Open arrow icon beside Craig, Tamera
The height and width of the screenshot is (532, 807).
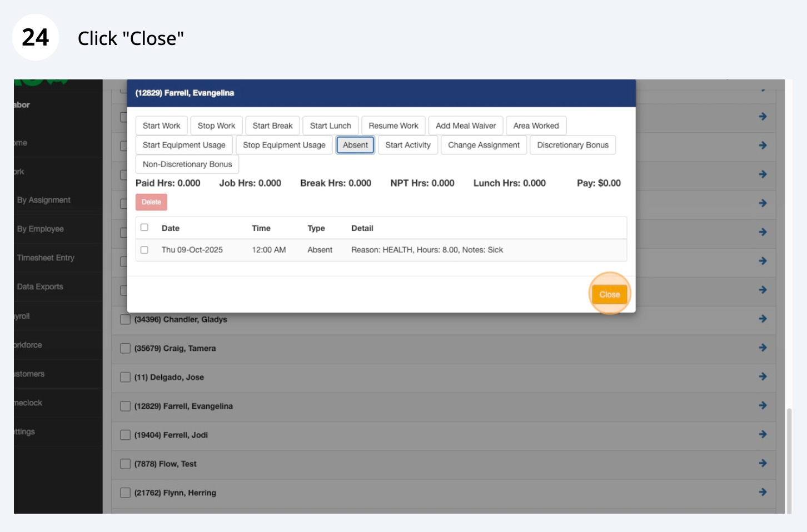[x=763, y=348]
